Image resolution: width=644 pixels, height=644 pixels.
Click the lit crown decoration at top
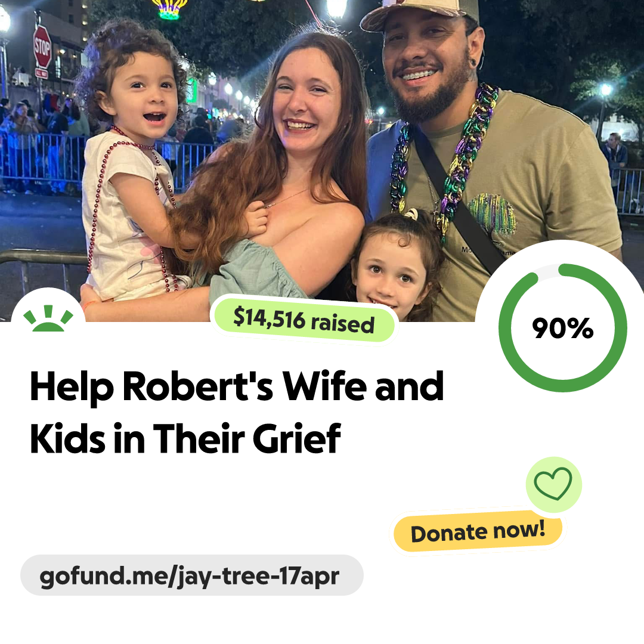click(x=169, y=8)
